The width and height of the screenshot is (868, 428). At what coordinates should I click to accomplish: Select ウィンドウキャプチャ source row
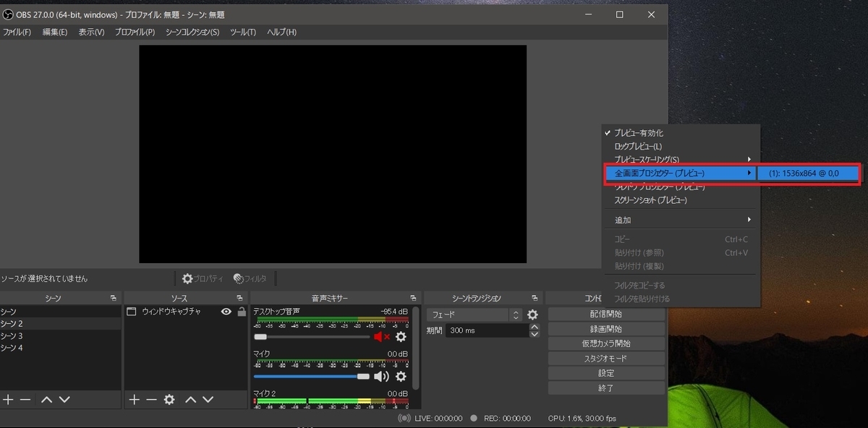(186, 312)
